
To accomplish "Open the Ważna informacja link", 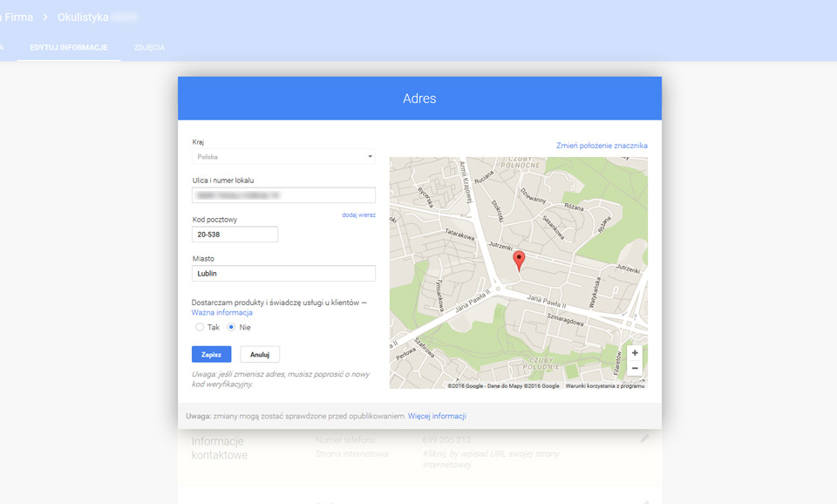I will (x=222, y=312).
